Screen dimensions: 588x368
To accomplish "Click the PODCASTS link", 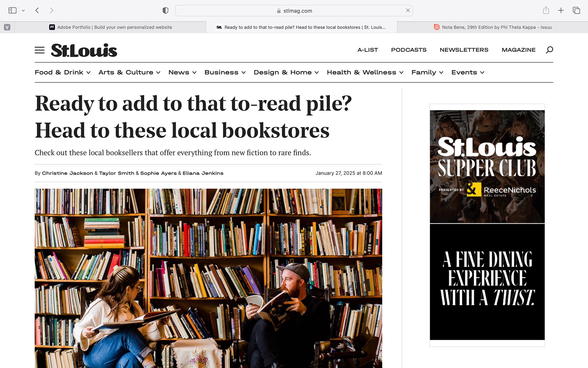I will [x=409, y=50].
